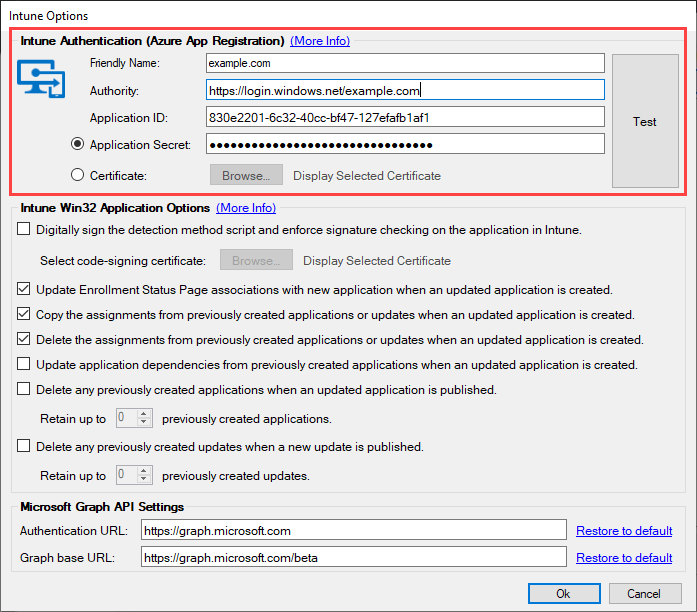
Task: Restore Graph base URL to default
Action: pyautogui.click(x=624, y=558)
